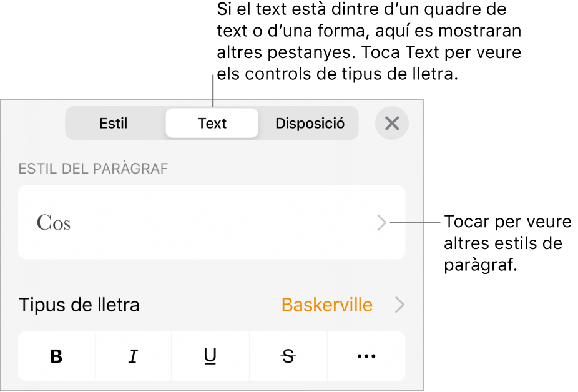Tap the Baskerville font name label
The image size is (578, 392).
(326, 305)
